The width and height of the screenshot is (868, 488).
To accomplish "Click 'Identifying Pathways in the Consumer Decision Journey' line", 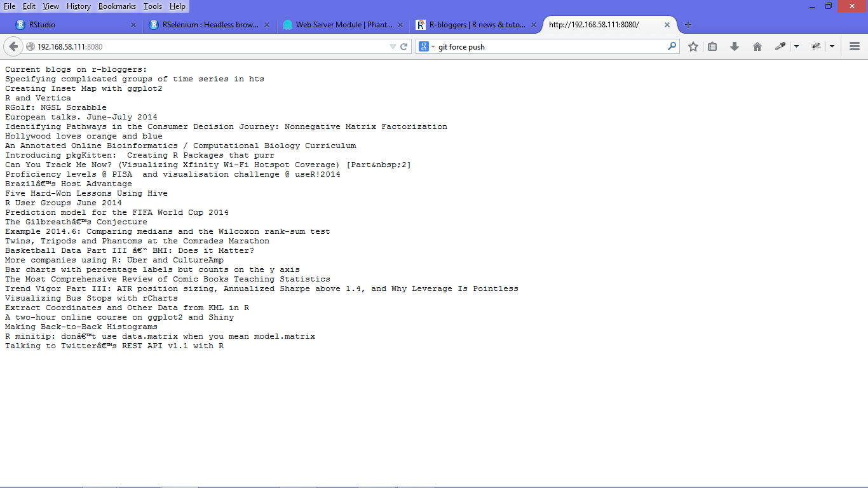I will point(226,126).
